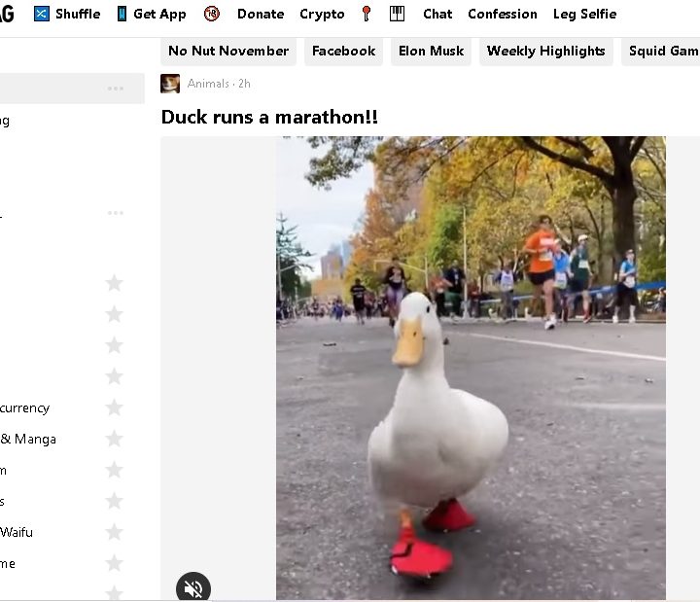
Task: Open the Chat menu item
Action: tap(437, 14)
